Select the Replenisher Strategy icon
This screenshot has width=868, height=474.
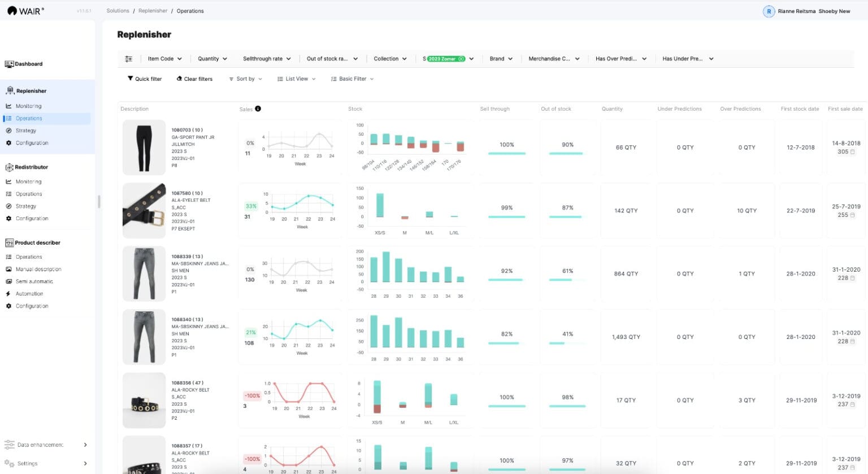[x=10, y=130]
